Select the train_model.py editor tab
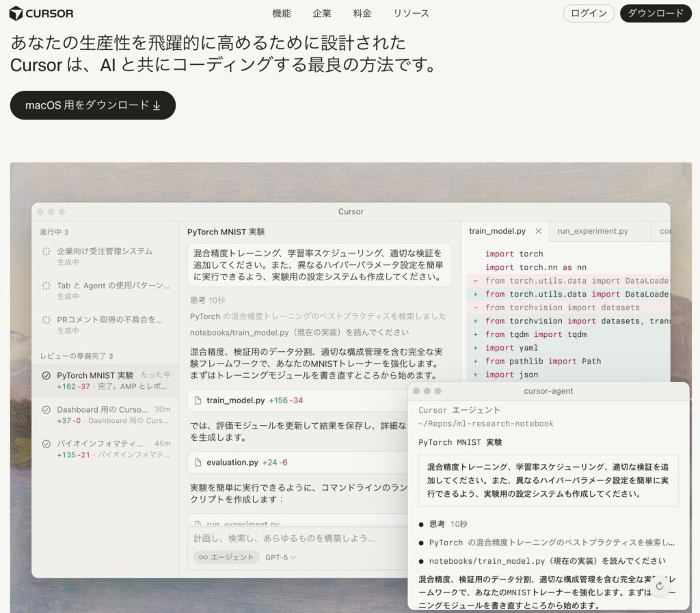The image size is (700, 613). tap(496, 231)
